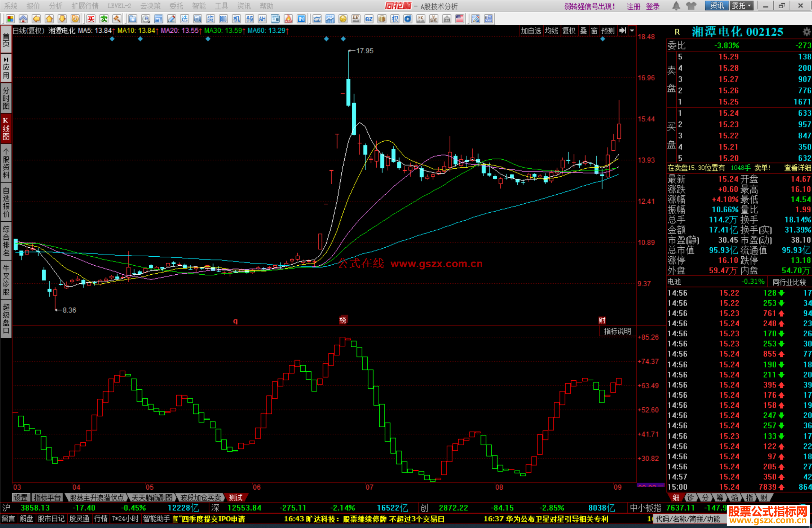The width and height of the screenshot is (812, 528).
Task: Expand the 应用 sidebar panel
Action: [6, 68]
